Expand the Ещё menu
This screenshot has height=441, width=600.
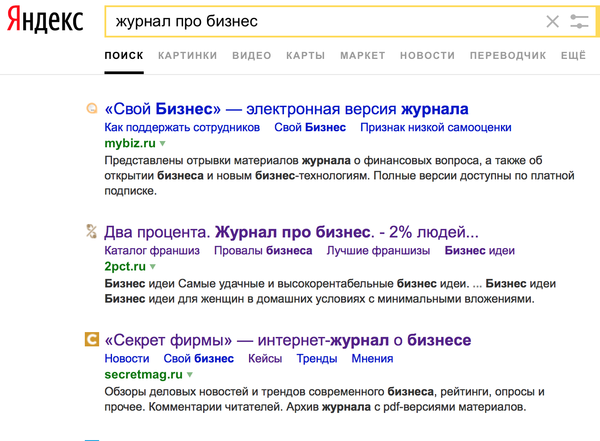click(x=573, y=56)
